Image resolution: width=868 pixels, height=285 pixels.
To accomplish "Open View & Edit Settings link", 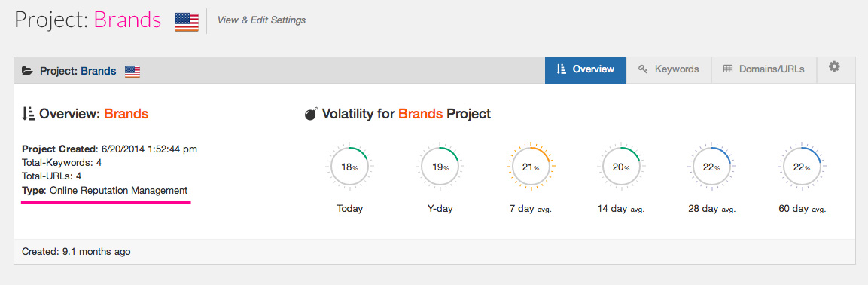I will tap(261, 20).
